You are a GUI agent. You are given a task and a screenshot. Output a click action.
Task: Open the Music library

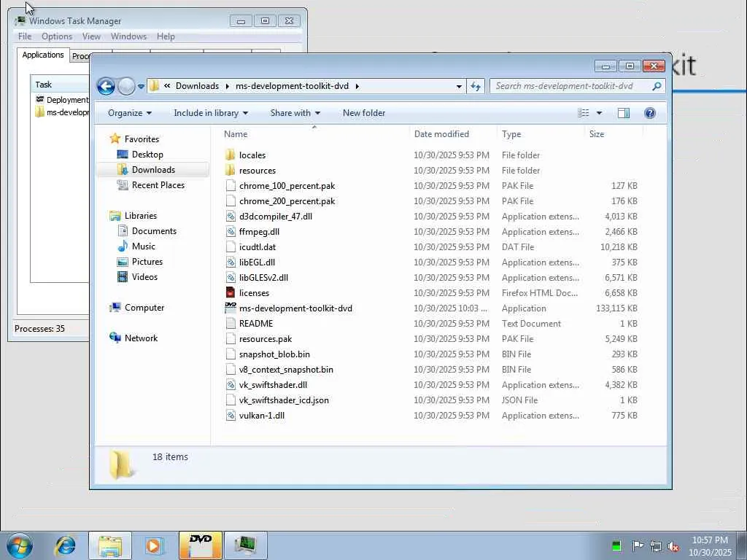pos(144,246)
